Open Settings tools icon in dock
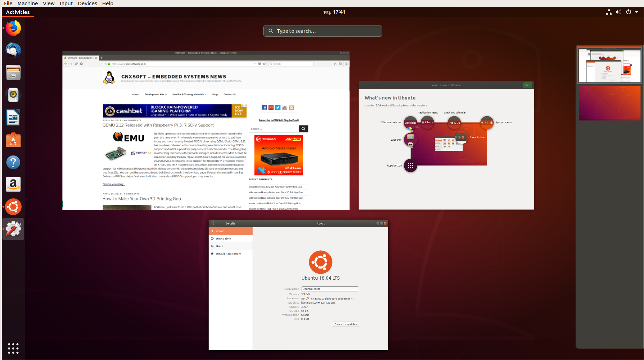 click(13, 229)
